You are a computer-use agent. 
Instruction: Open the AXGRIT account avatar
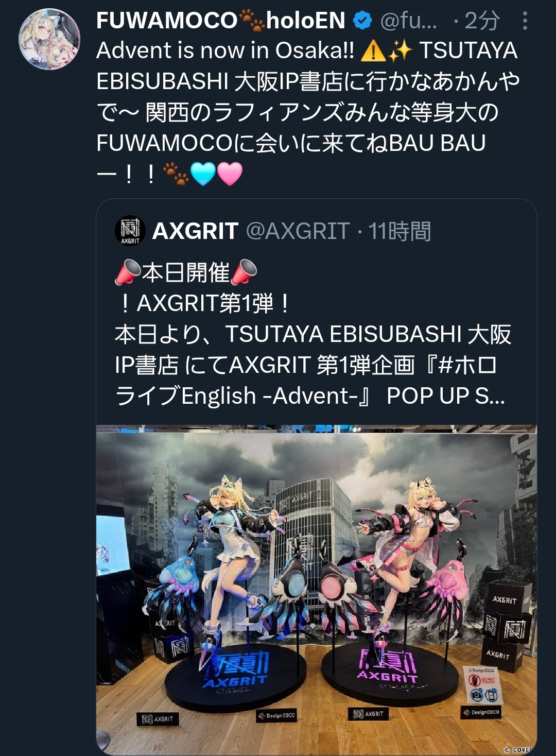click(130, 231)
